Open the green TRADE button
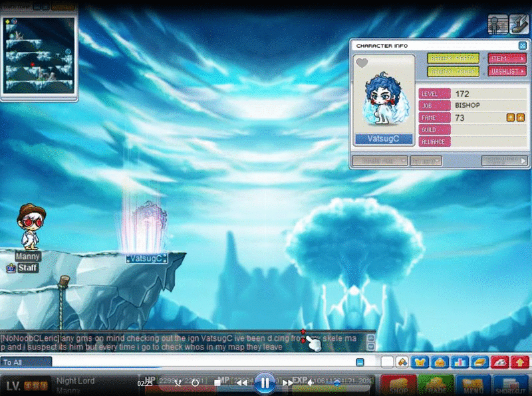532x396 pixels. pos(436,385)
